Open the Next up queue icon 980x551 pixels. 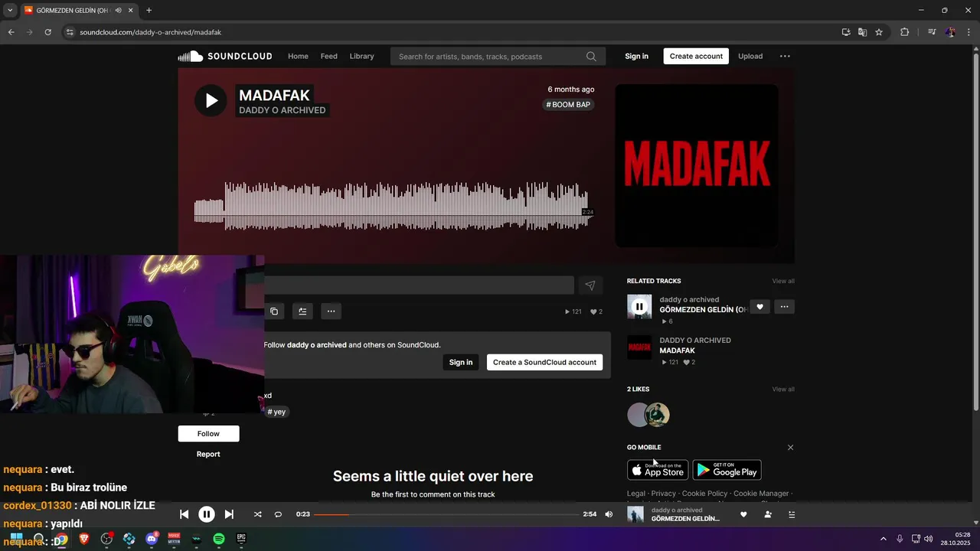792,514
